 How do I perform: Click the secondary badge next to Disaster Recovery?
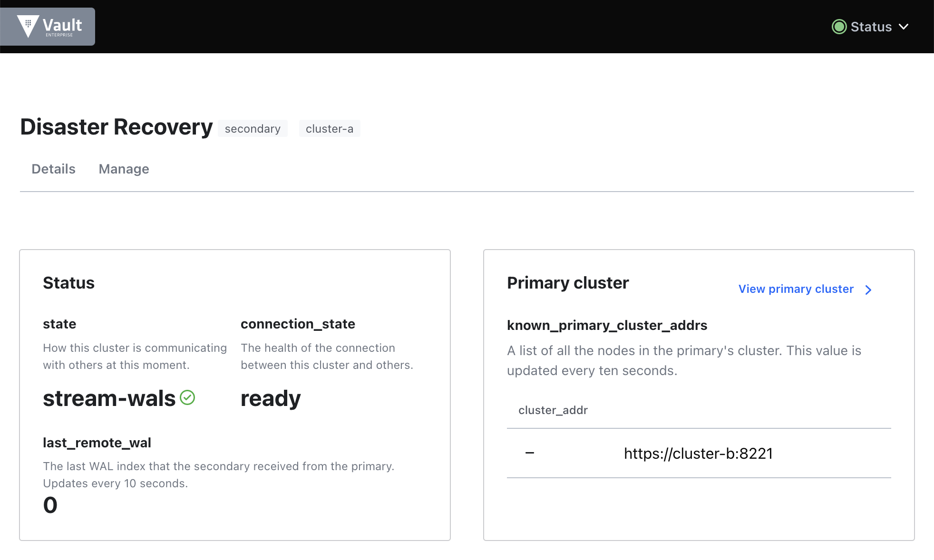(253, 128)
